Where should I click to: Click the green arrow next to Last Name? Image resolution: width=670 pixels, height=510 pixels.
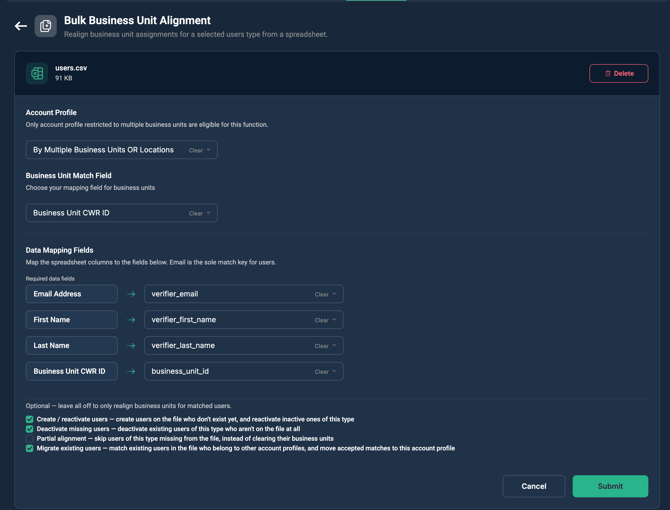(x=131, y=346)
